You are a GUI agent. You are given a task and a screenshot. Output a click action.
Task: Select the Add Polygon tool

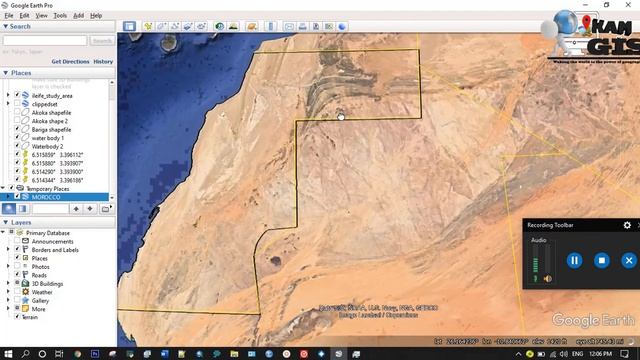pos(162,27)
